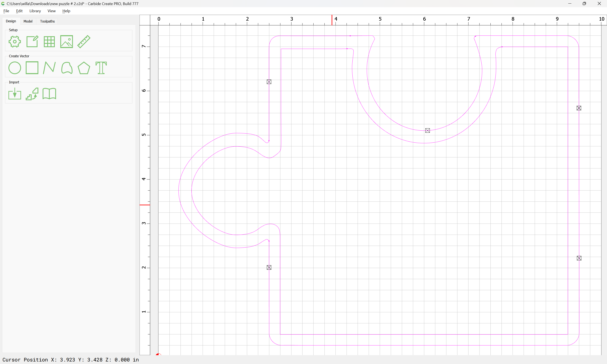Viewport: 607px width, 364px height.
Task: Click the Edit Document notes icon
Action: pyautogui.click(x=32, y=41)
